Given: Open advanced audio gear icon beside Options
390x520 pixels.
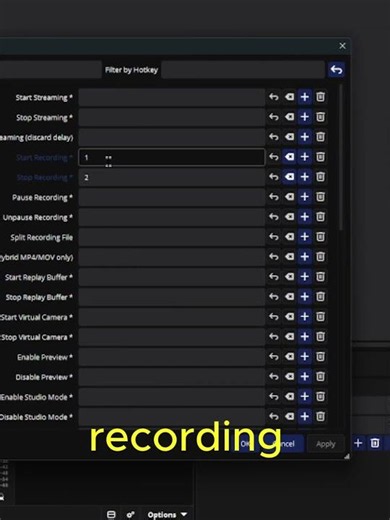Looking at the screenshot, I should 130,515.
